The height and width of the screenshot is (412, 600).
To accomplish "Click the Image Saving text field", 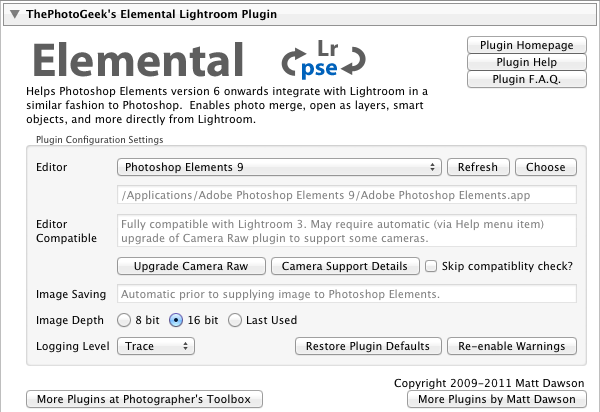I will [x=347, y=294].
